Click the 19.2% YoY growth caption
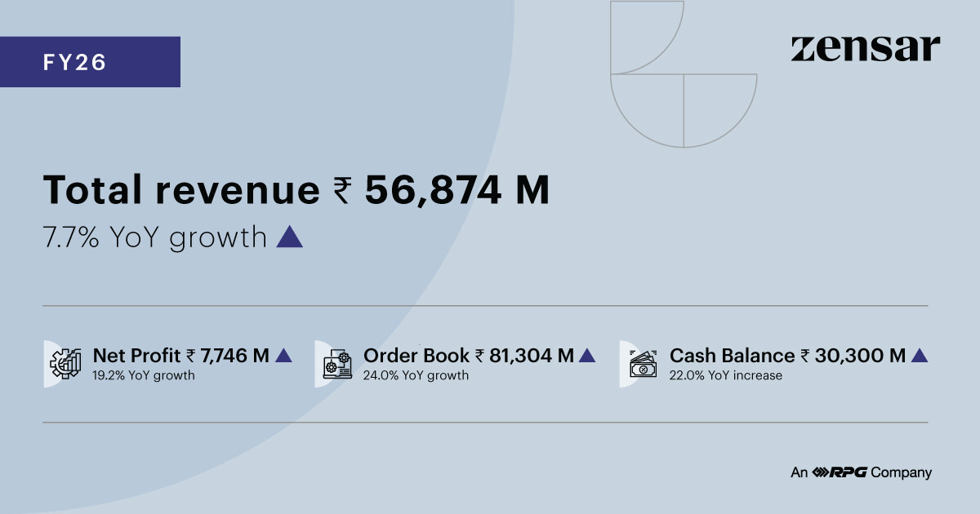980x514 pixels. (144, 376)
